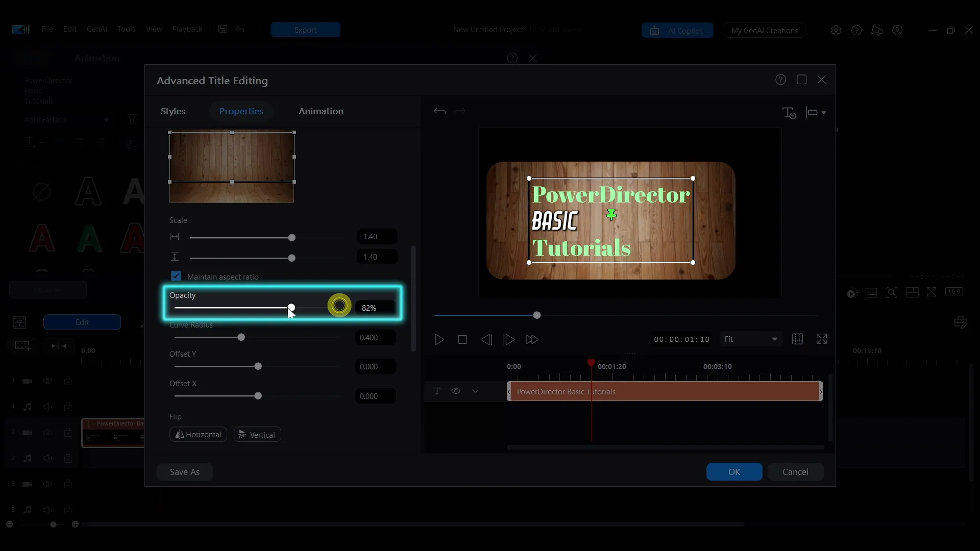This screenshot has width=980, height=551.
Task: Click the Curve Radius 0.400 field
Action: [x=376, y=337]
